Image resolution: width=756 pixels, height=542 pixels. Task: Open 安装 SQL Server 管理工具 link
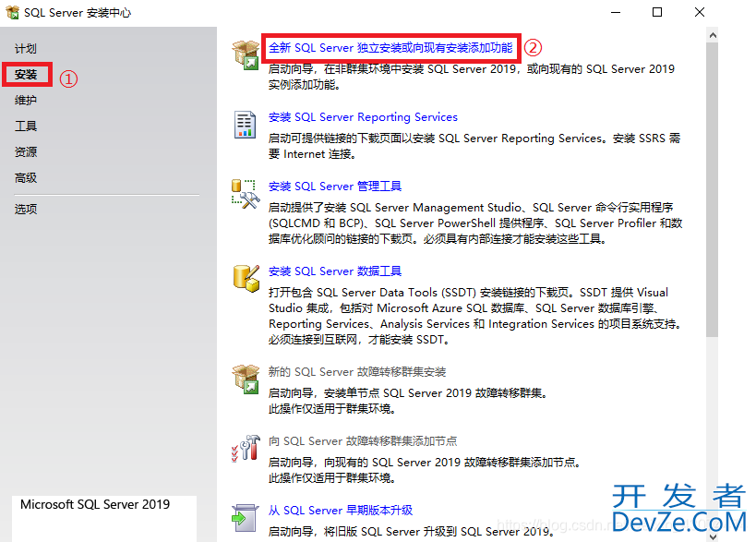click(335, 187)
